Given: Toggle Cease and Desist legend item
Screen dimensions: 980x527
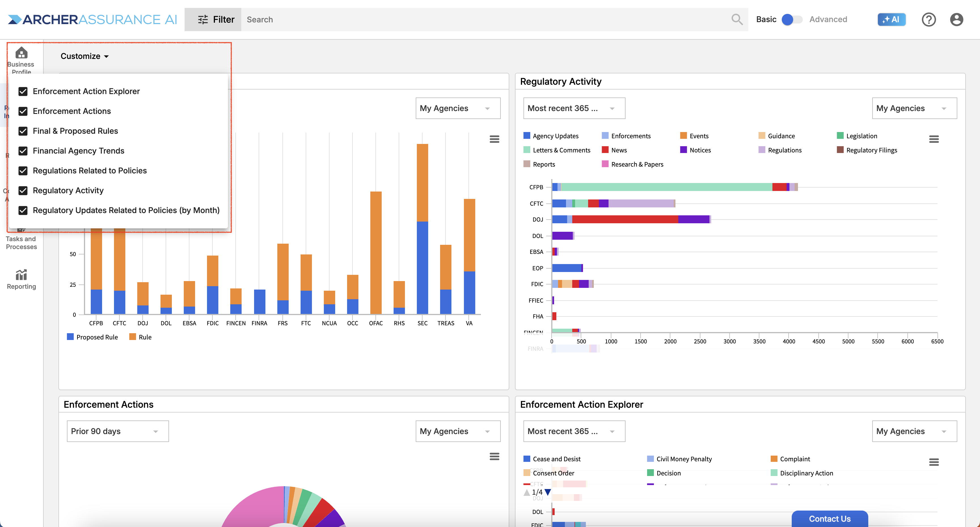Looking at the screenshot, I should (552, 458).
